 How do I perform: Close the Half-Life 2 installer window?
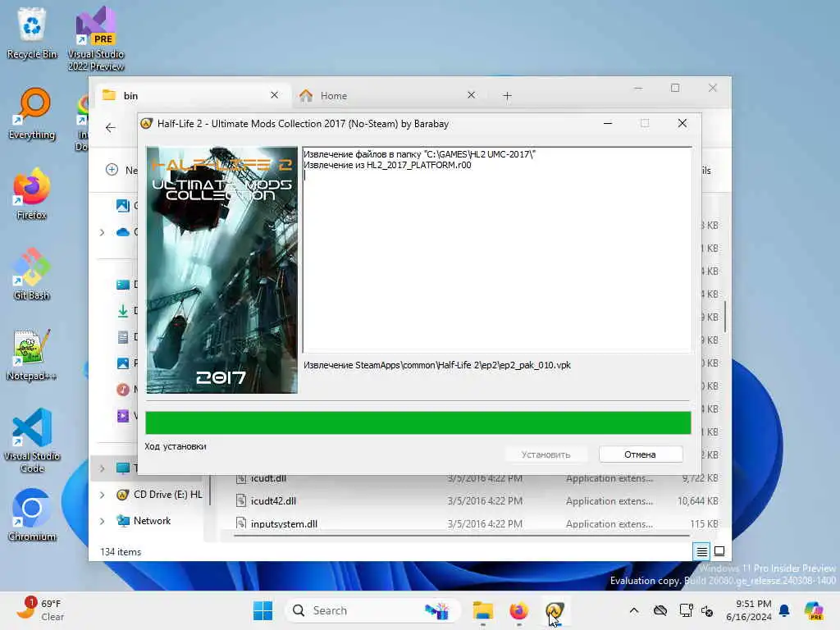682,123
